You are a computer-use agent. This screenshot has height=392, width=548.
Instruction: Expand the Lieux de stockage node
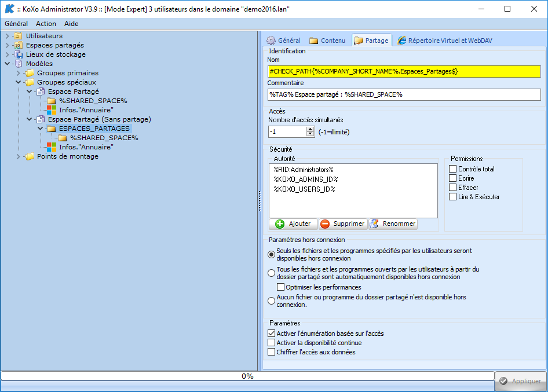click(8, 54)
